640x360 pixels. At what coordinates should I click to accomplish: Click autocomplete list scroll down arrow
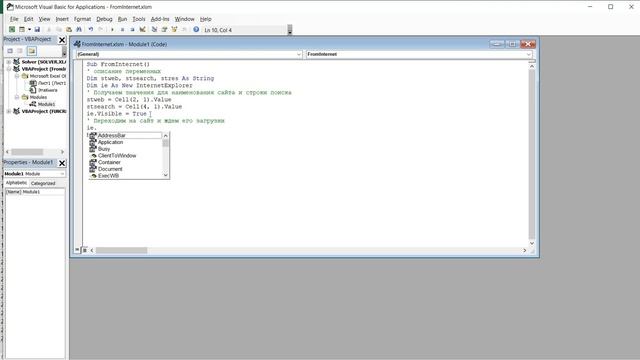165,176
